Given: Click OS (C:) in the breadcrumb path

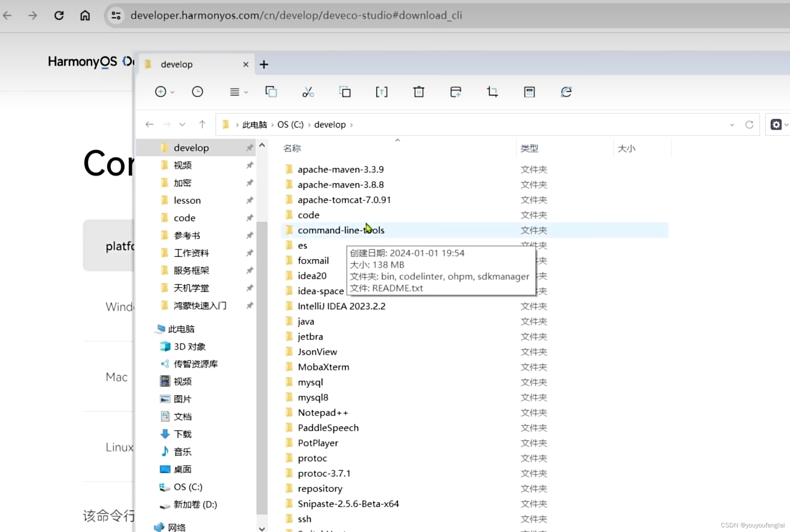Looking at the screenshot, I should point(290,125).
